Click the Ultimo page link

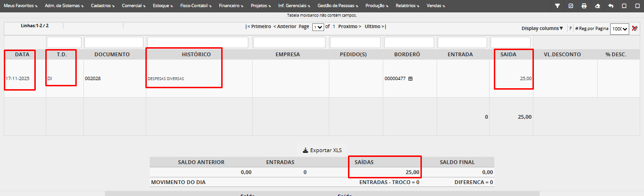[375, 27]
